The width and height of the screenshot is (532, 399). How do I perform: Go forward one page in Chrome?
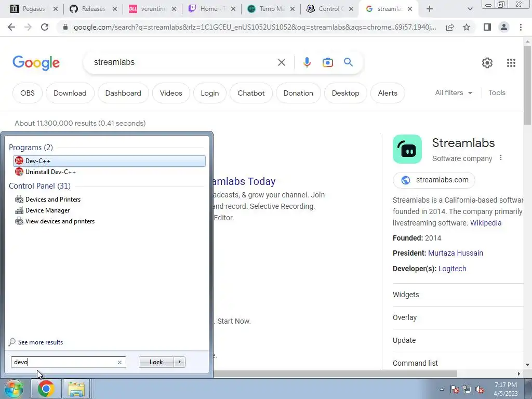tap(28, 27)
